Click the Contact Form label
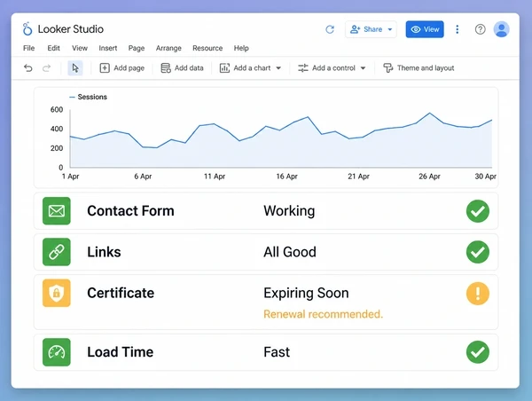The image size is (532, 401). click(x=130, y=211)
